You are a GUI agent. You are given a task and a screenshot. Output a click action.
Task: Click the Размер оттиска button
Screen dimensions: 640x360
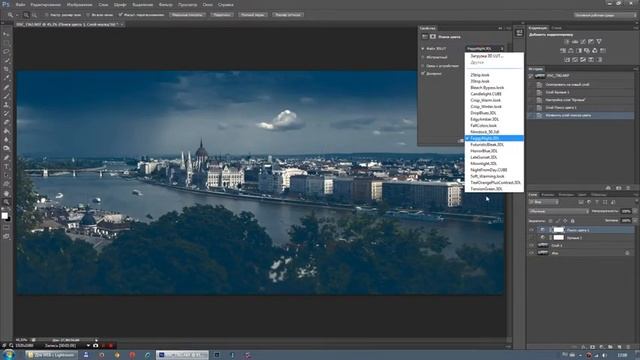(288, 15)
